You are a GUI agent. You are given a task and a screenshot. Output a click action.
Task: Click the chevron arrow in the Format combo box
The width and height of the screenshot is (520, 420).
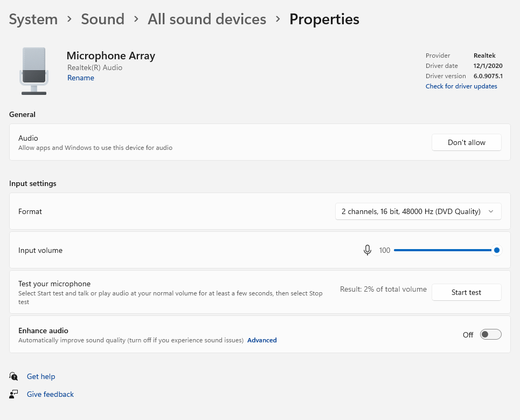(x=490, y=211)
